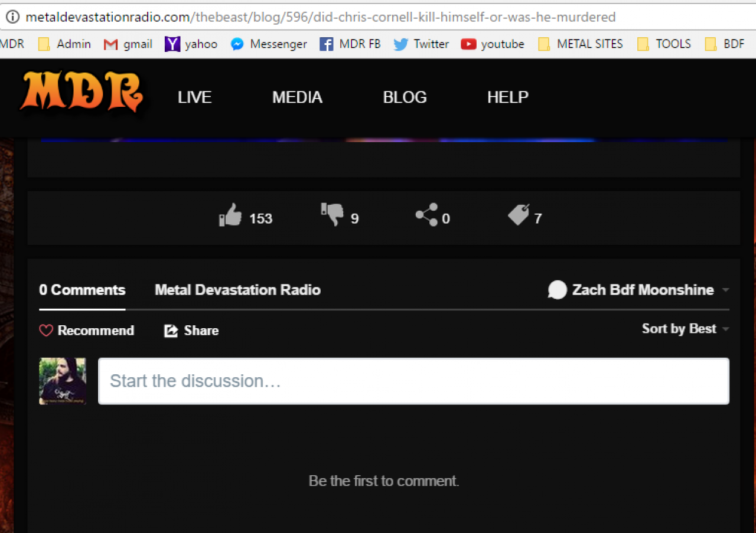Click the thumbs down dislike icon
The height and width of the screenshot is (533, 756).
point(332,215)
